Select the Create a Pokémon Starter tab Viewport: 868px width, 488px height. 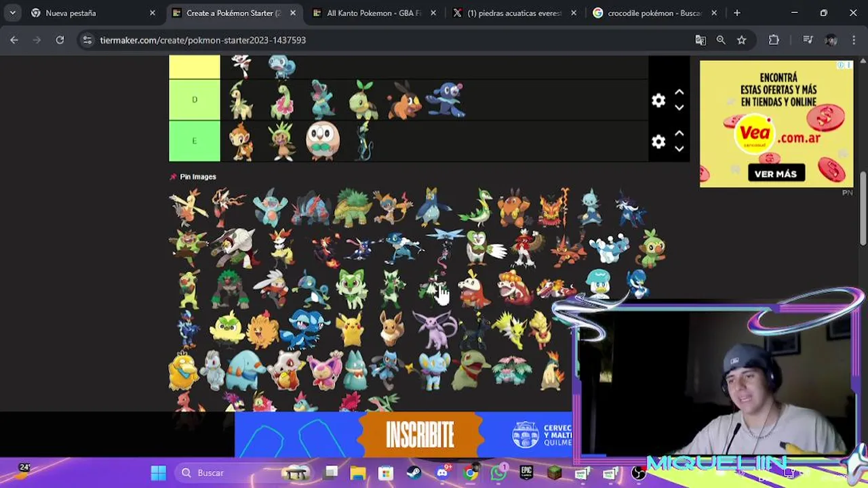tap(233, 13)
